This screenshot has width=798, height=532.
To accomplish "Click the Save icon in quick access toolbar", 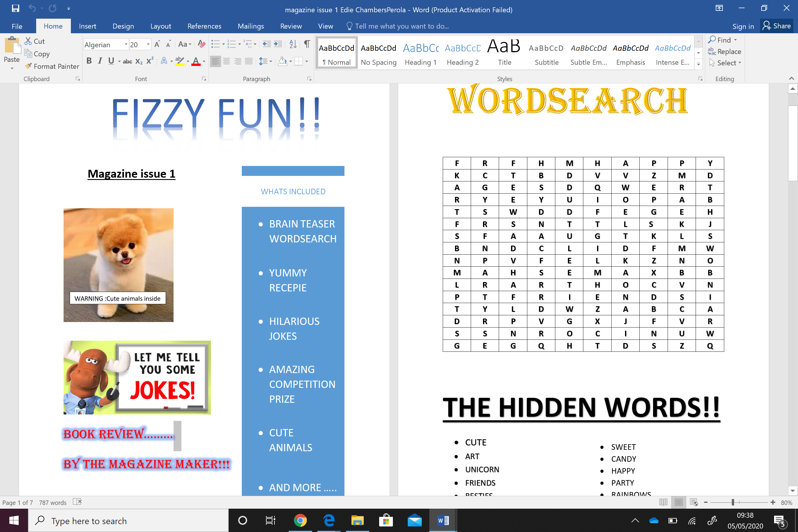I will coord(15,8).
